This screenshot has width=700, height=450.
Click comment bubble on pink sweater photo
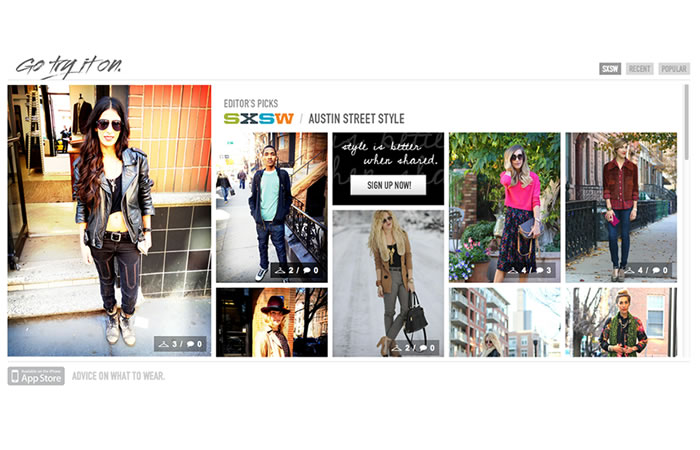coord(539,271)
